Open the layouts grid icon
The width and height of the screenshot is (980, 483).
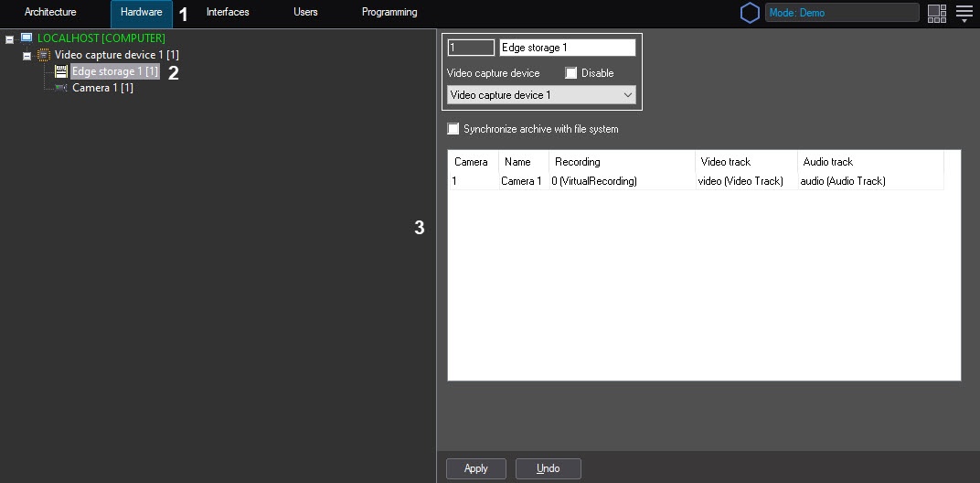[936, 13]
